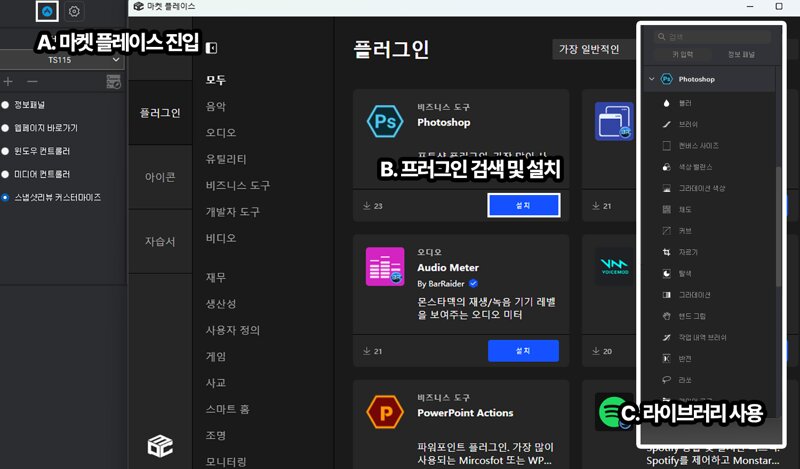
Task: Open the Marketplace with the blue arrow icon
Action: coord(47,11)
